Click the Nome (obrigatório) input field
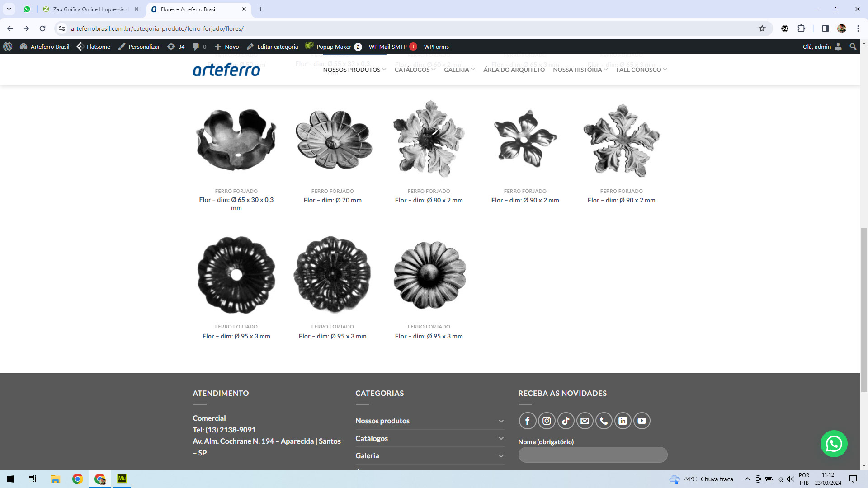This screenshot has width=868, height=488. pyautogui.click(x=592, y=455)
